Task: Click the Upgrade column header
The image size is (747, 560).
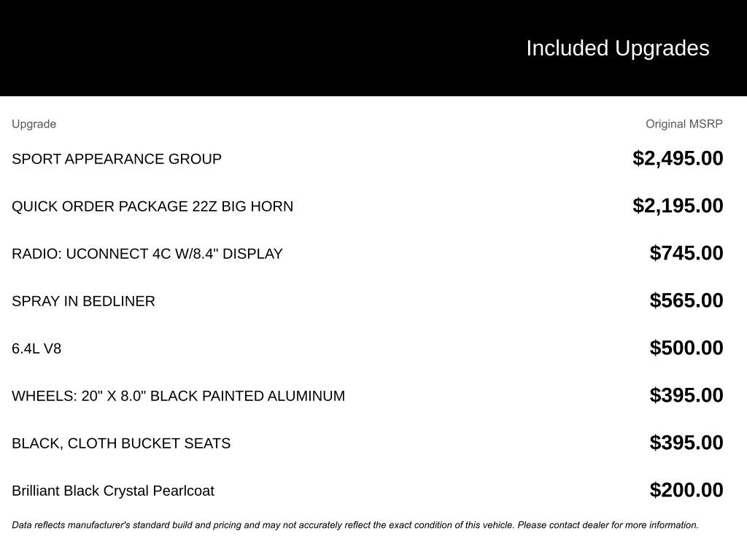Action: click(34, 124)
